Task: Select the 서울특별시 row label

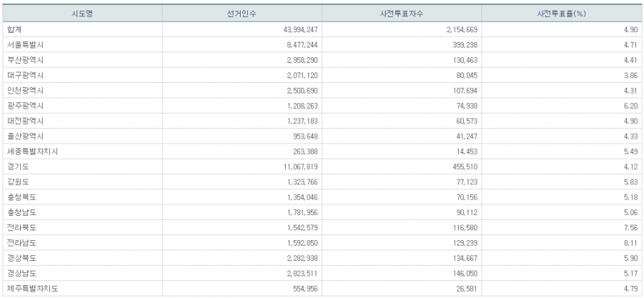Action: point(25,45)
